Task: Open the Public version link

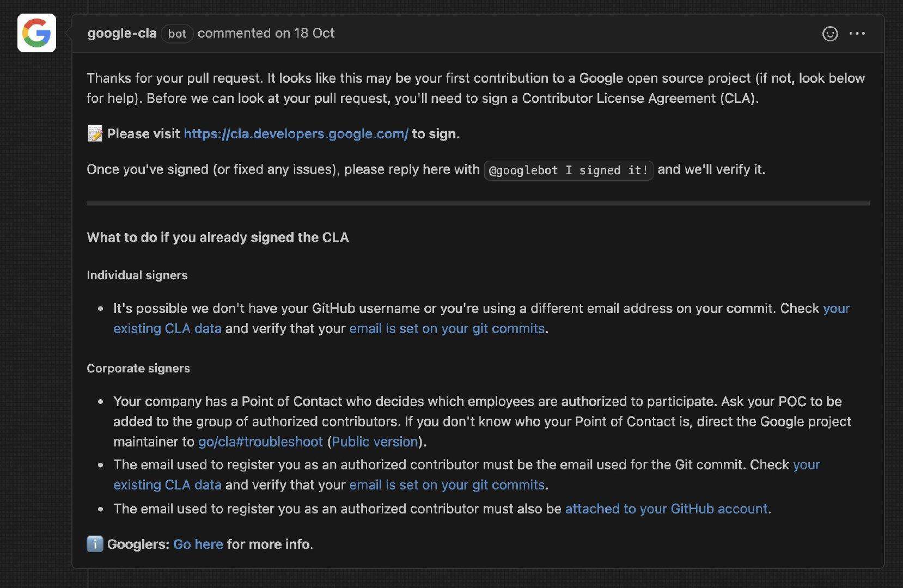Action: point(375,442)
